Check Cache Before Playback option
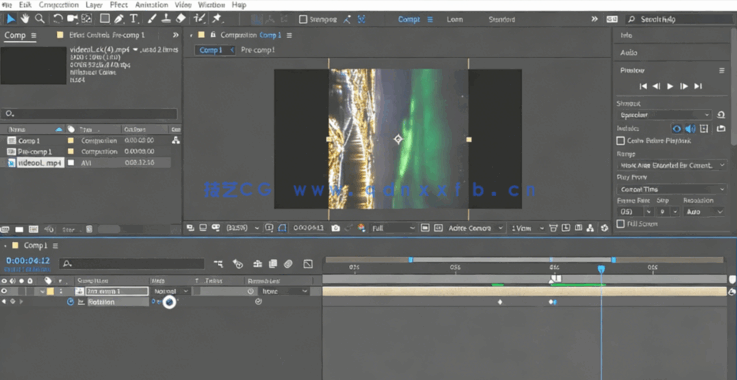Image resolution: width=737 pixels, height=380 pixels. (x=620, y=141)
